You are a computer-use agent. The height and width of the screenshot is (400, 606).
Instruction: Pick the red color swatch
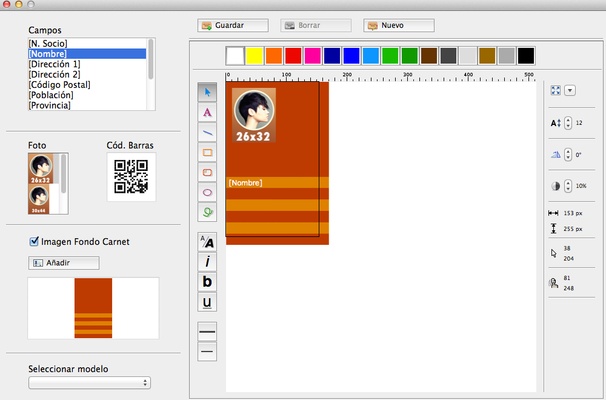(x=293, y=56)
